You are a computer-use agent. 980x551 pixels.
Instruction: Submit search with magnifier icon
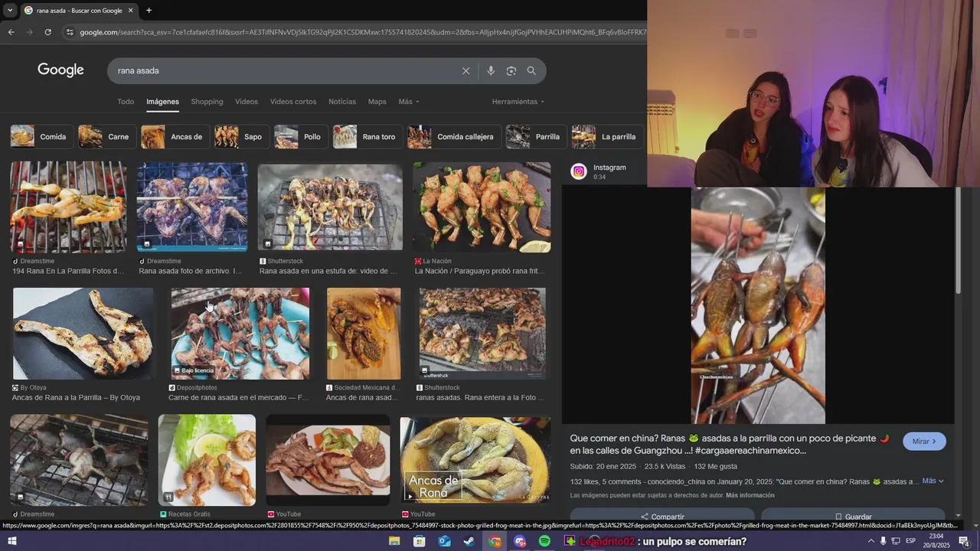pyautogui.click(x=531, y=71)
